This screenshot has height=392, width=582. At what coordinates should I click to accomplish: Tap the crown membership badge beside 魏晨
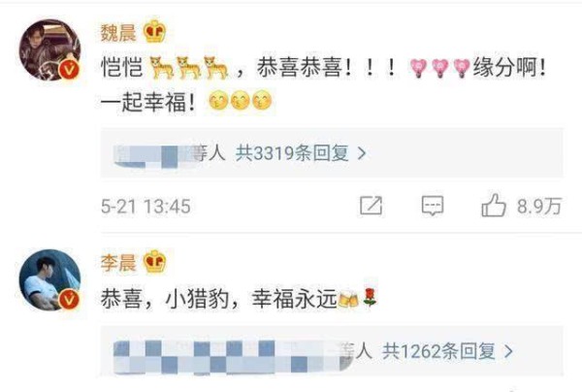point(155,32)
